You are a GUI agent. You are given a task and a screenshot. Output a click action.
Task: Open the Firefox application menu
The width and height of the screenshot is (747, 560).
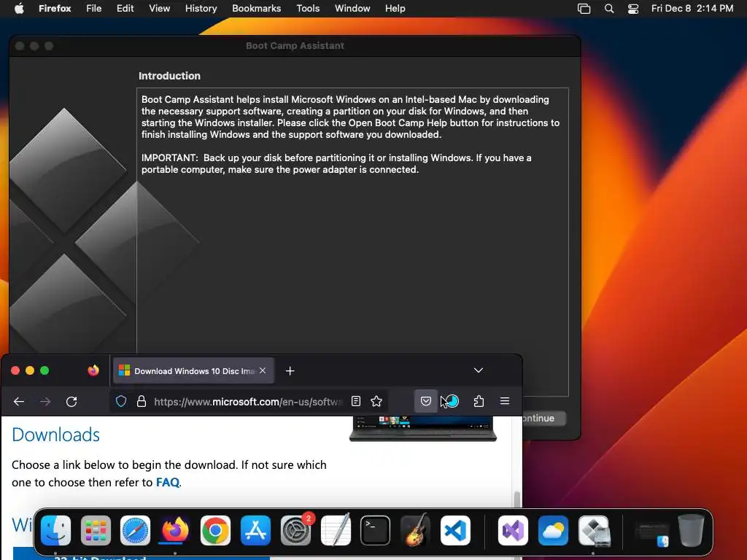[55, 8]
